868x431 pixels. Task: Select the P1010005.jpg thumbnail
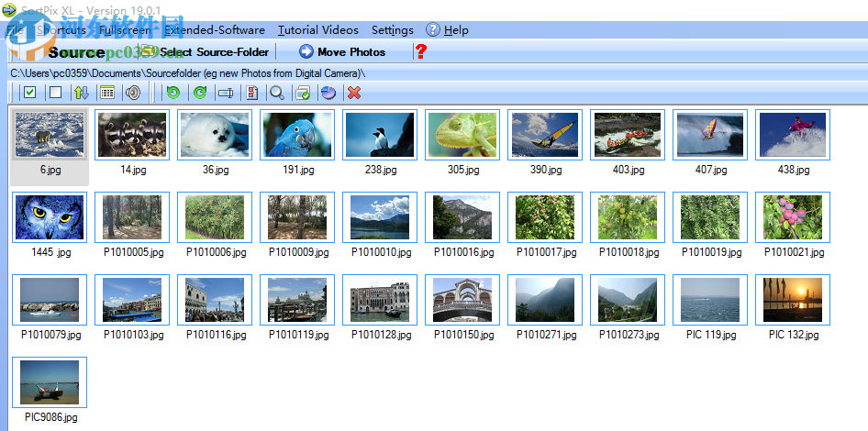point(132,217)
